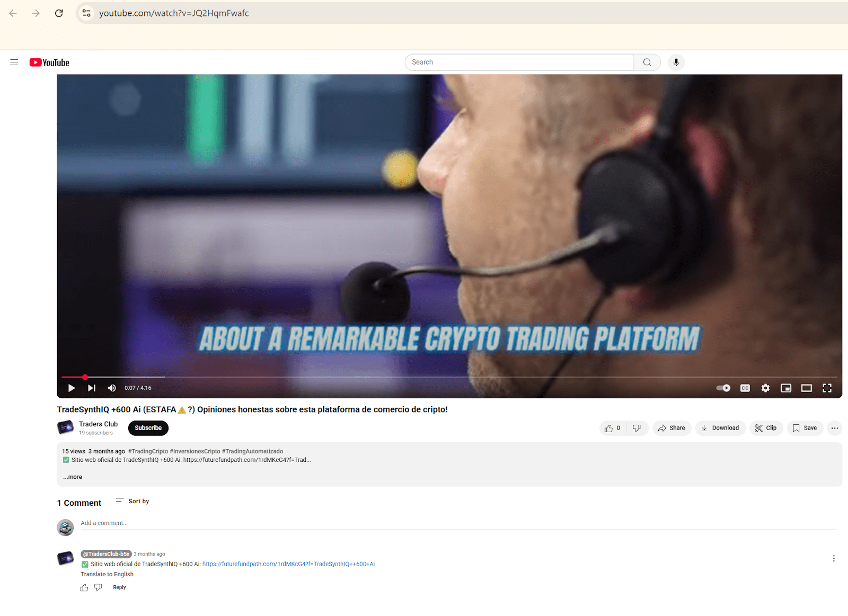Open the comment's three-dot action menu
This screenshot has width=848, height=616.
click(833, 559)
